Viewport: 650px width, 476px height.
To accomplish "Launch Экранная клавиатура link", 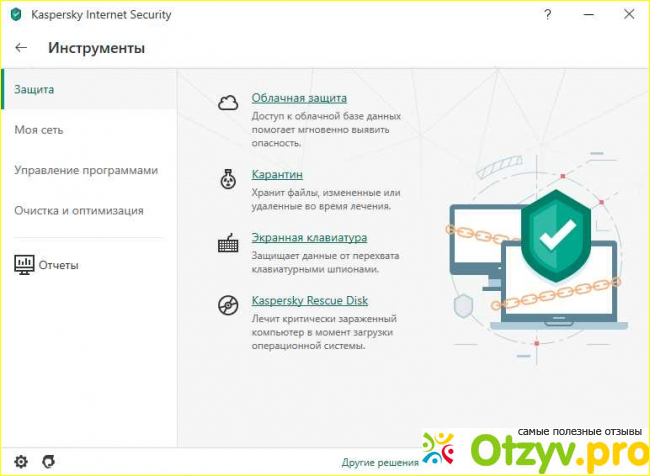I will [x=309, y=237].
